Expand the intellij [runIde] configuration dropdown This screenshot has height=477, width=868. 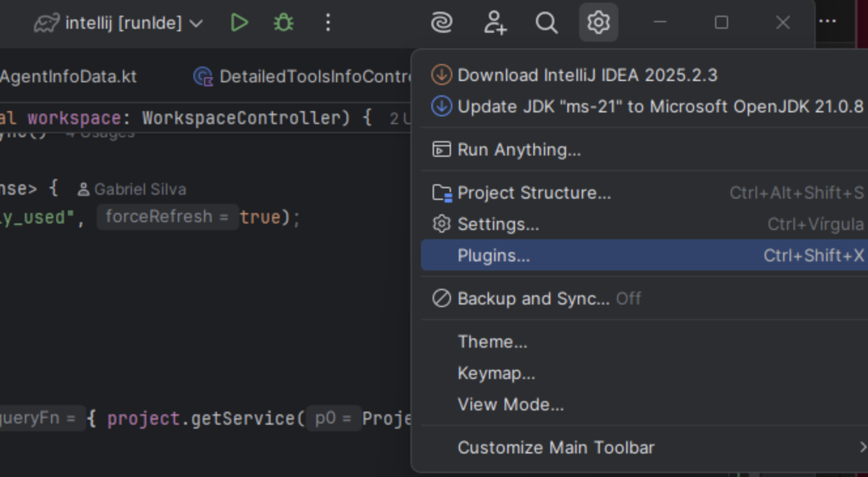point(195,24)
